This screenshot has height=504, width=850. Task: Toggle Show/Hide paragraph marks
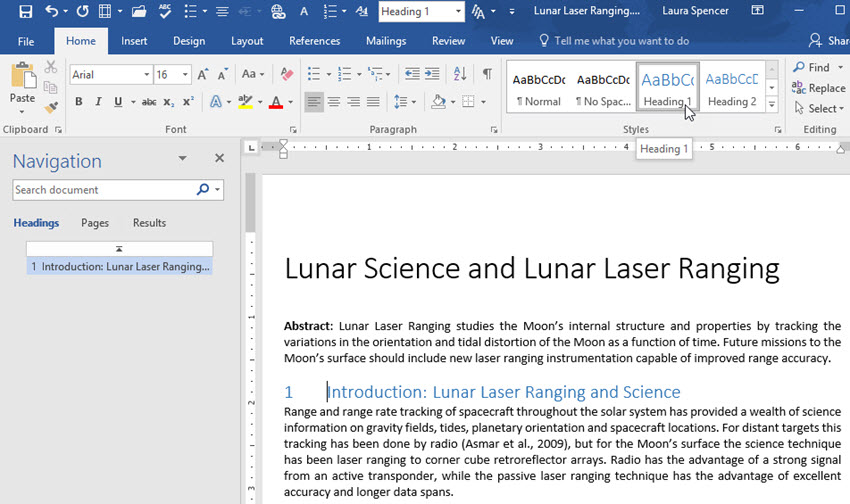[487, 75]
